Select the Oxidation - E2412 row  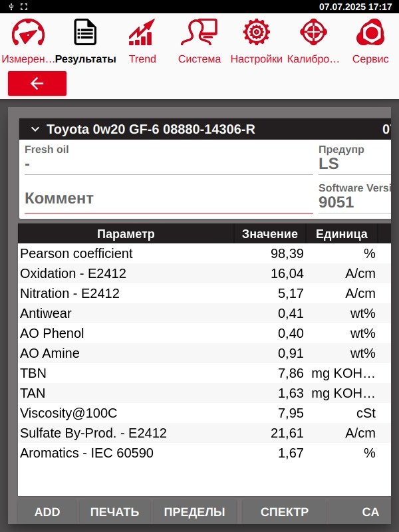tap(204, 273)
